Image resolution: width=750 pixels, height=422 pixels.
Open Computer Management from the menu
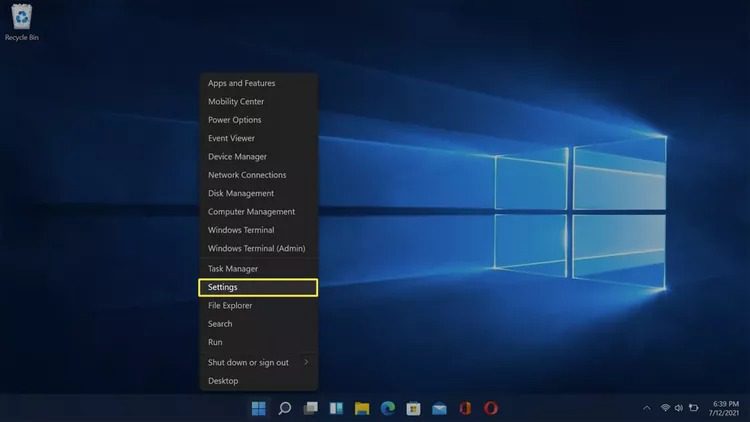259,211
